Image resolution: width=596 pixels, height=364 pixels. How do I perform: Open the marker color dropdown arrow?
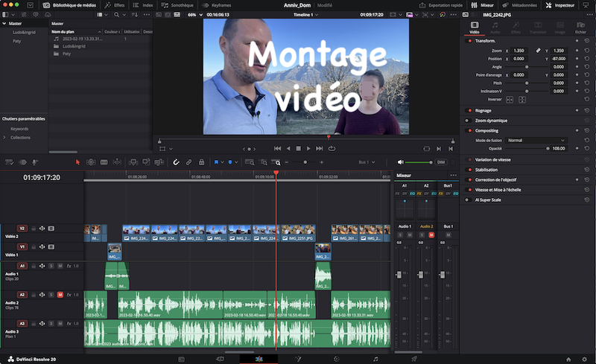[x=236, y=162]
